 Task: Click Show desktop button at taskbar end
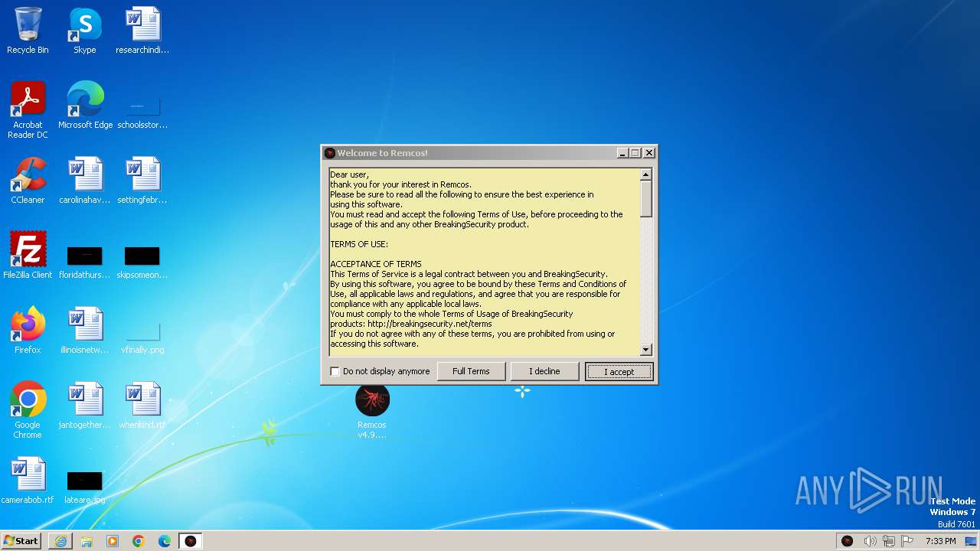(972, 541)
